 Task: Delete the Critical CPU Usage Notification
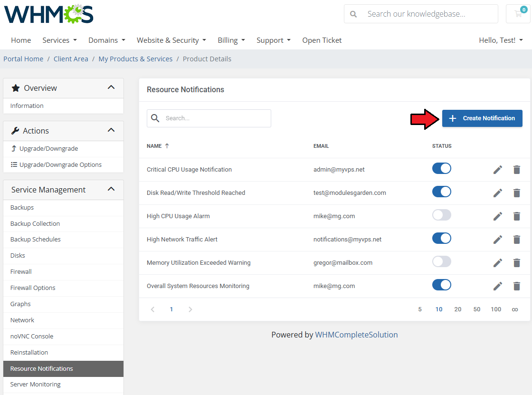pos(516,170)
